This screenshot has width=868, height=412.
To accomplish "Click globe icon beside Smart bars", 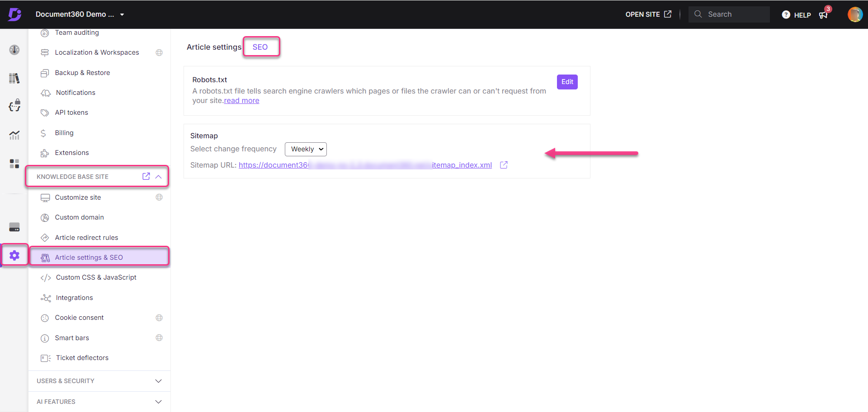I will point(159,338).
